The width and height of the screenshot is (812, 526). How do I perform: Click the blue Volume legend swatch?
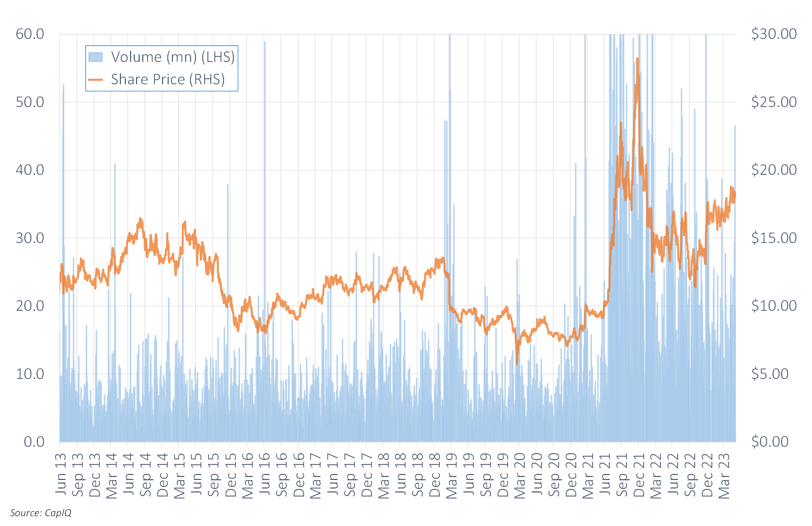(96, 57)
